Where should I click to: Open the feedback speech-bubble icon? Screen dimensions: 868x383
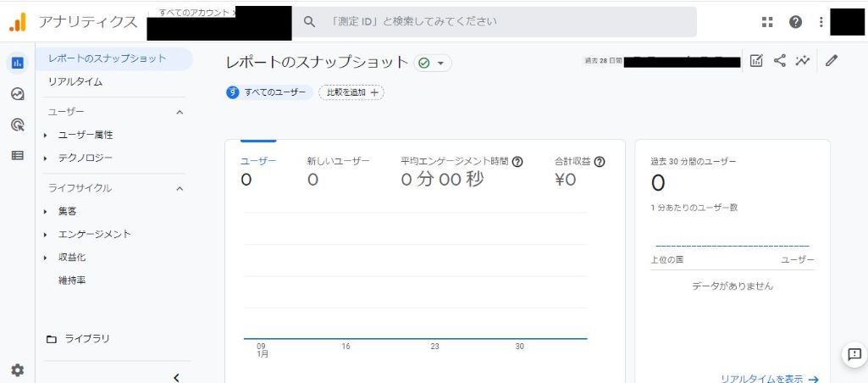point(854,354)
